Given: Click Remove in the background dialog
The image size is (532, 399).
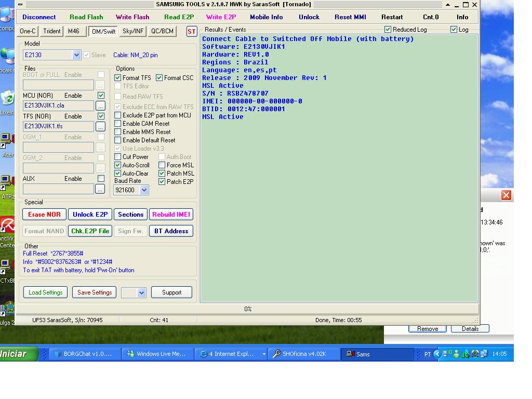Looking at the screenshot, I should click(428, 329).
